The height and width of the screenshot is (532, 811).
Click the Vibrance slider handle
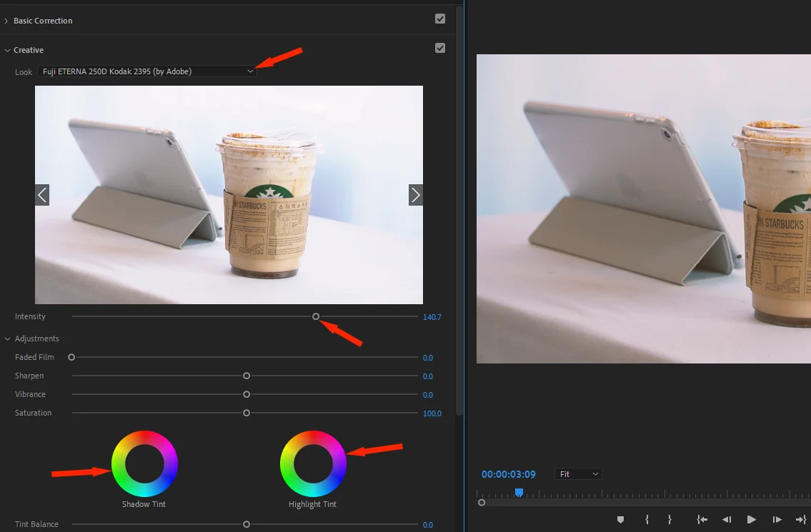[247, 394]
